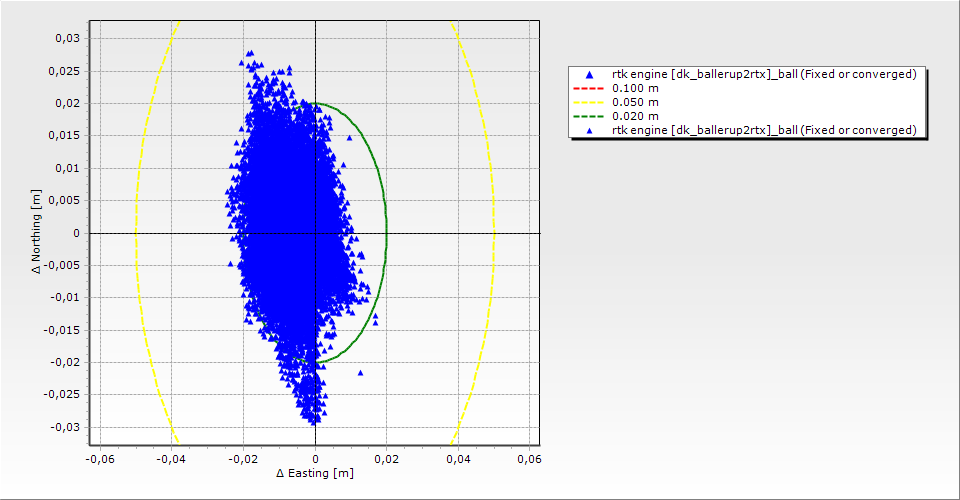Viewport: 960px width, 500px height.
Task: Click the isolated outlier triangle below the green circle
Action: point(361,373)
